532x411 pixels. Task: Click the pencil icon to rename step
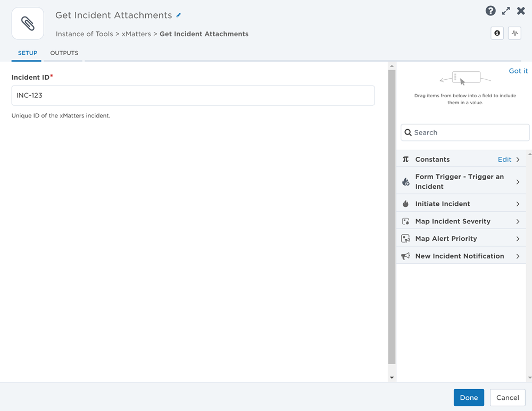point(179,15)
